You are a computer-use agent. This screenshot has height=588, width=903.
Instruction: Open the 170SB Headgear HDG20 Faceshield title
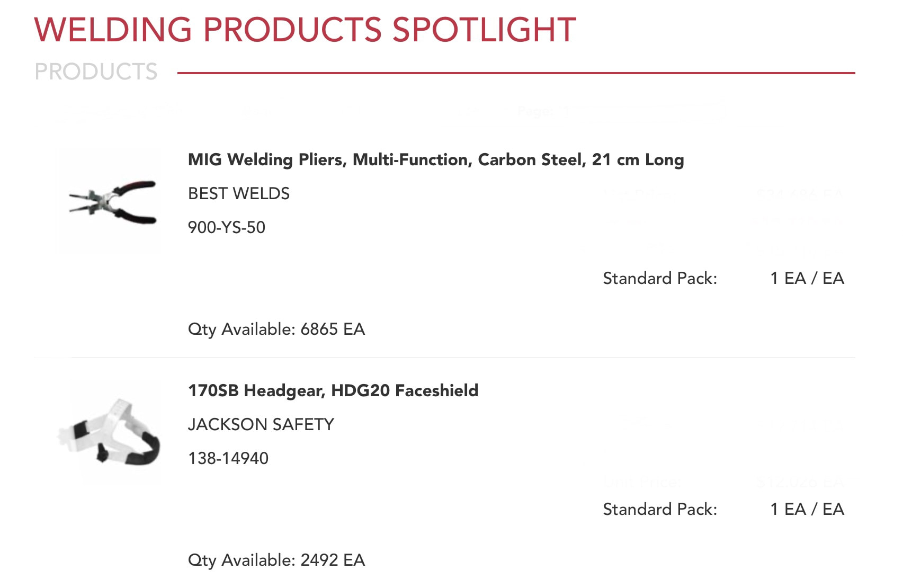tap(333, 390)
